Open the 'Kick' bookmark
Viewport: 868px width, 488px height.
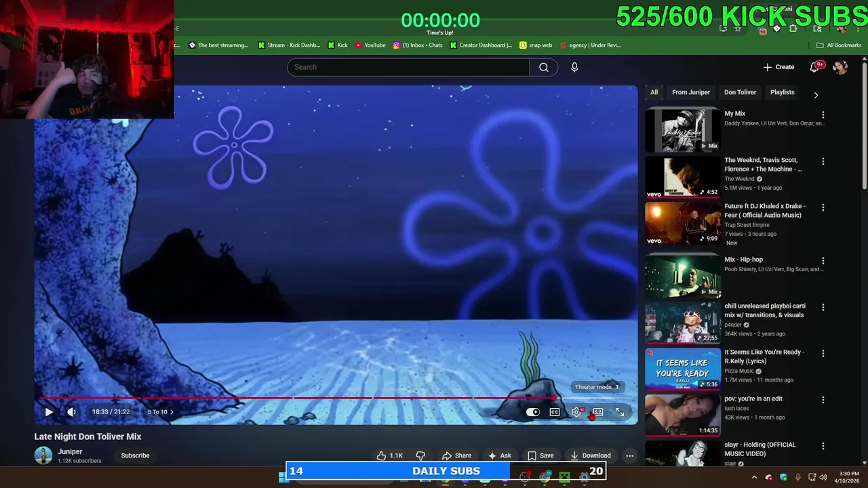click(337, 45)
